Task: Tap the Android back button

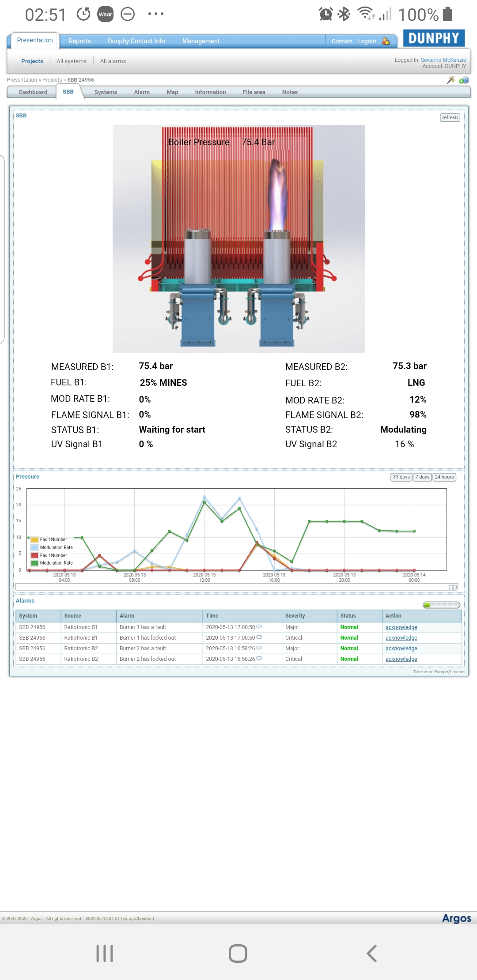Action: point(372,954)
